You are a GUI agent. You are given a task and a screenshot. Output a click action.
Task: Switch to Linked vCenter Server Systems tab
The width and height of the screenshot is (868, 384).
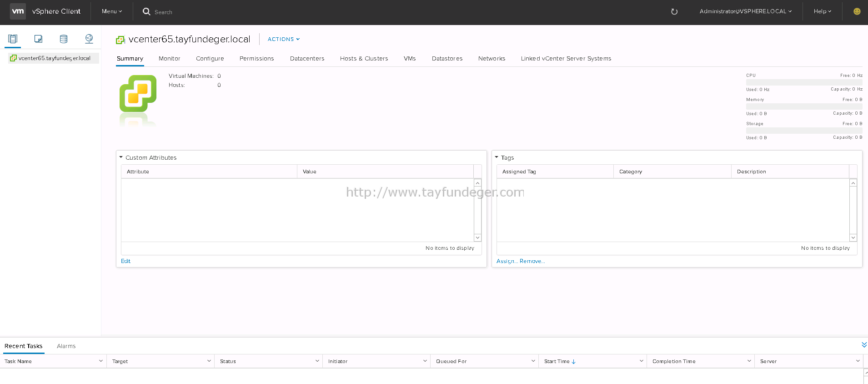(x=566, y=58)
